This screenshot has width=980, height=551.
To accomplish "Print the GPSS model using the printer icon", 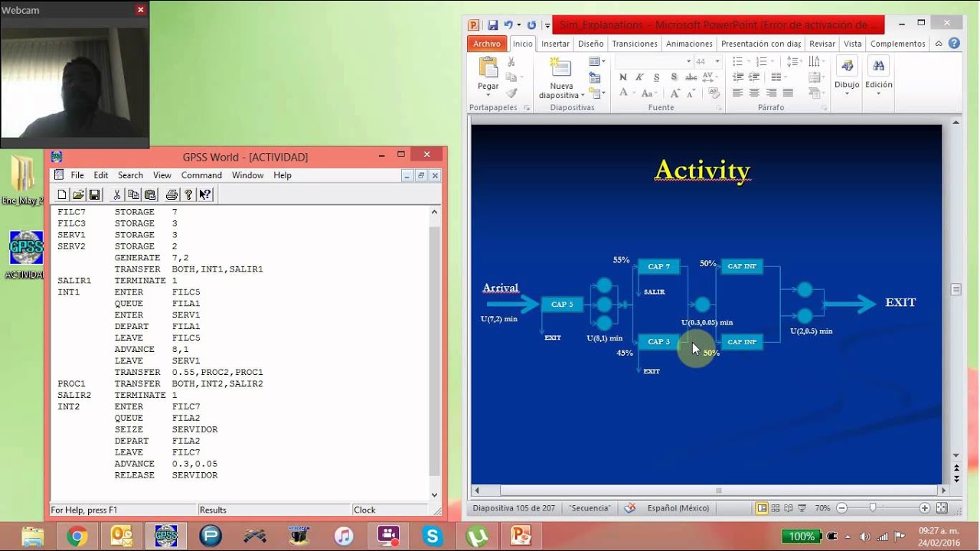I will pyautogui.click(x=171, y=195).
